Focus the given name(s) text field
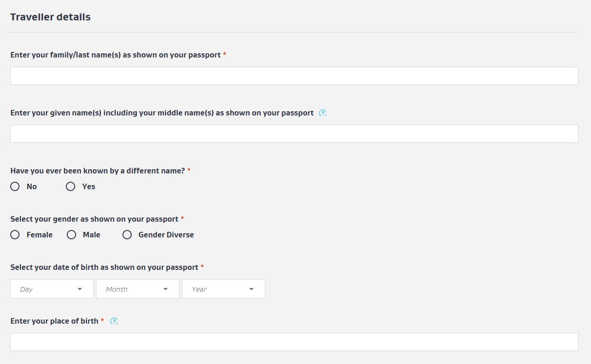The height and width of the screenshot is (364, 591). (x=294, y=134)
